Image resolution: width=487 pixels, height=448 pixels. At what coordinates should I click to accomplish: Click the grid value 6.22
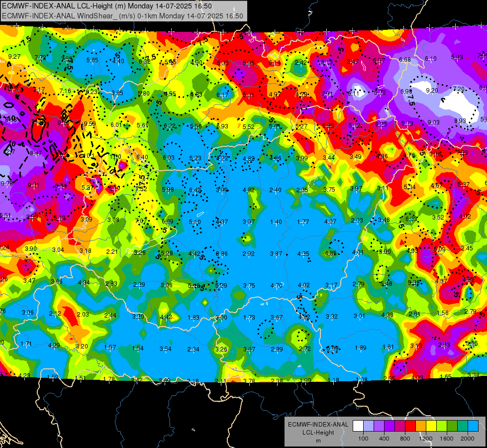click(x=170, y=126)
